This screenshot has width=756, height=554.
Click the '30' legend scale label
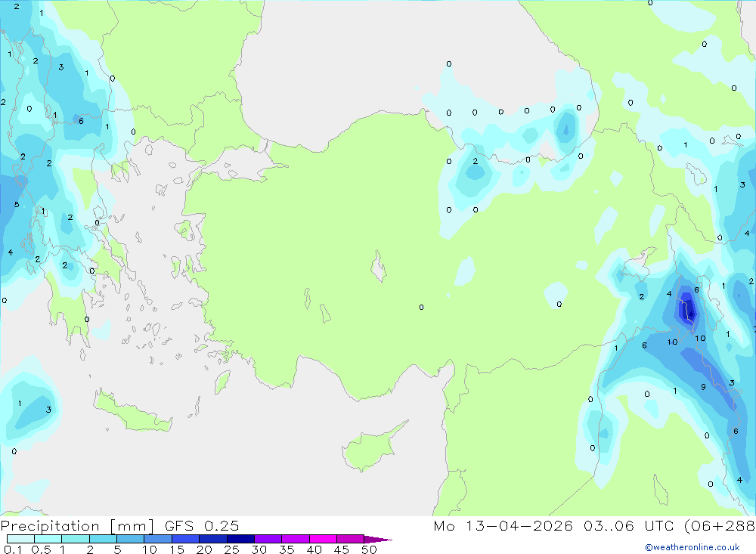pyautogui.click(x=259, y=549)
